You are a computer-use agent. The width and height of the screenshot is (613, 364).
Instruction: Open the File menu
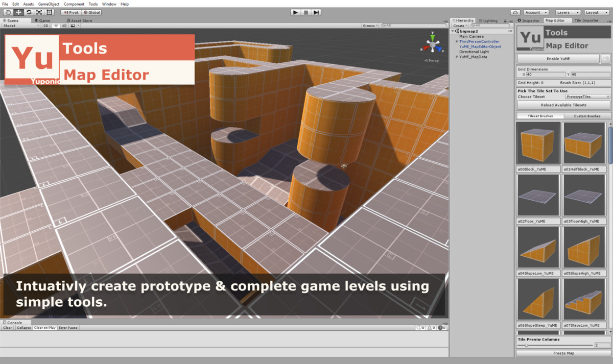tap(5, 4)
